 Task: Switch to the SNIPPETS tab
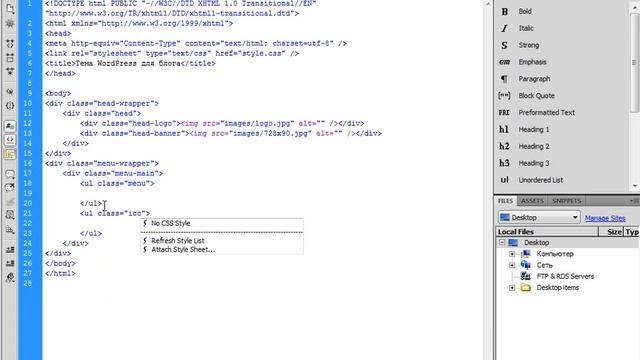click(x=567, y=201)
